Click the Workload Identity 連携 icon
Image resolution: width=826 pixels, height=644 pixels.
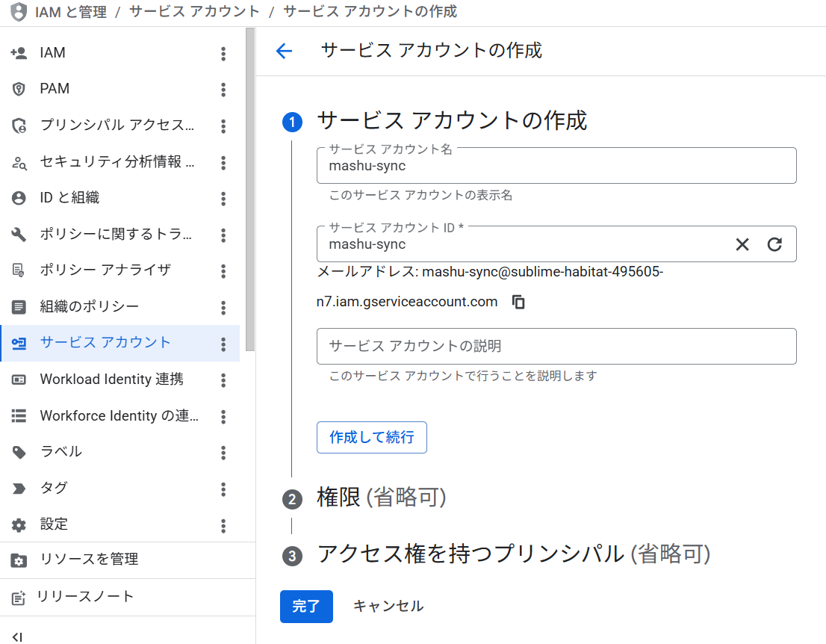19,380
